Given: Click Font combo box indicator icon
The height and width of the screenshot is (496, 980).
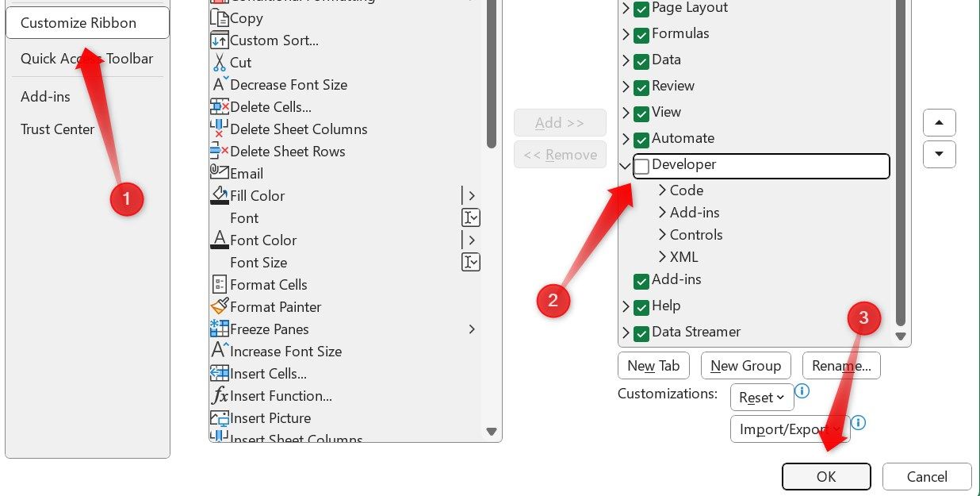Looking at the screenshot, I should (x=471, y=217).
